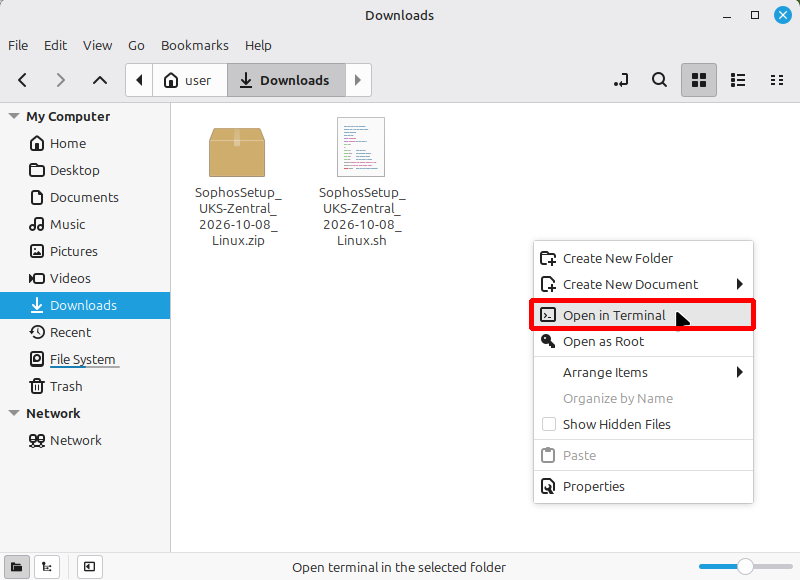Expand the Arrange Items submenu arrow

point(740,372)
